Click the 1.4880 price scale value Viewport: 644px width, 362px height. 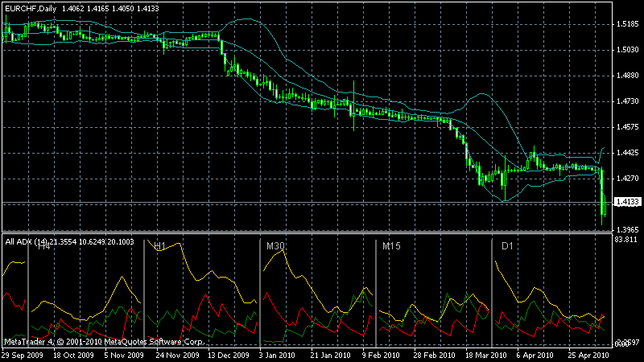tap(628, 76)
